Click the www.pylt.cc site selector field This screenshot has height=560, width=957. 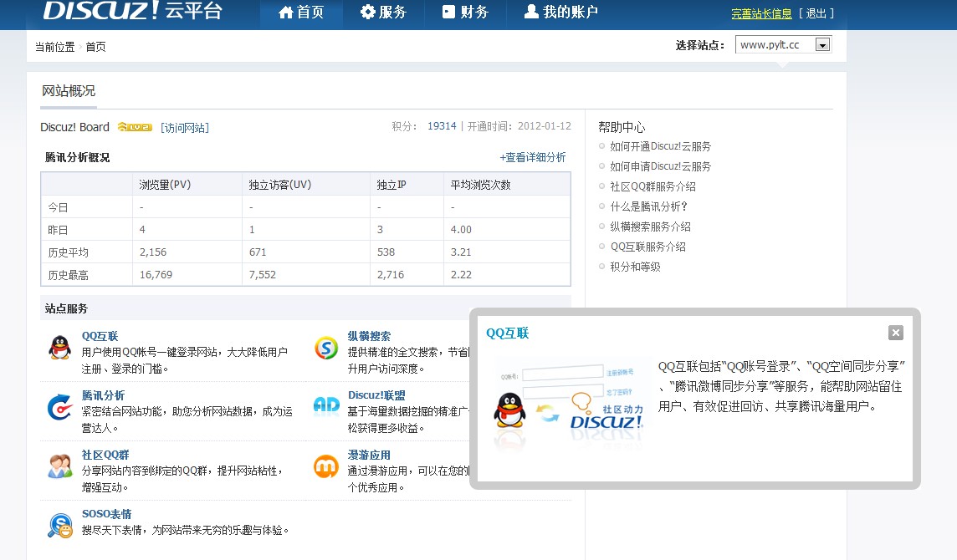(783, 44)
